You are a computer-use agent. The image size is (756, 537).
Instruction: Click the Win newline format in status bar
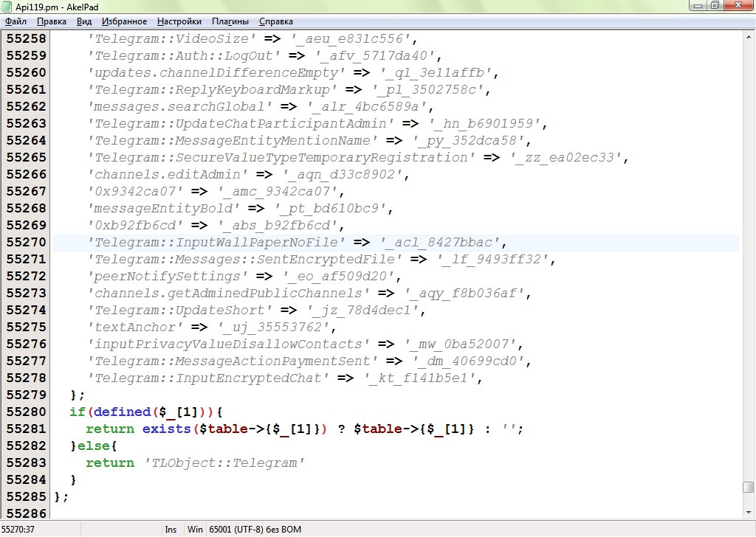tap(195, 530)
